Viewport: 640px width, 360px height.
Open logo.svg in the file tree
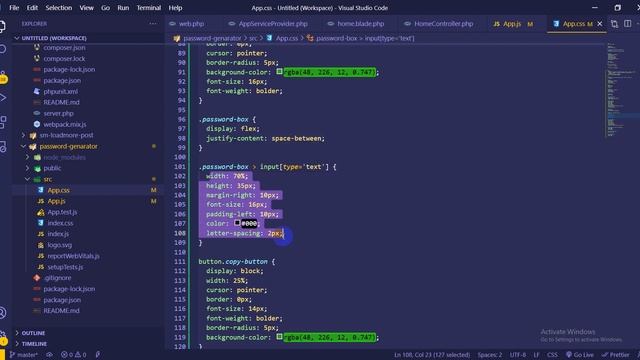coord(60,245)
